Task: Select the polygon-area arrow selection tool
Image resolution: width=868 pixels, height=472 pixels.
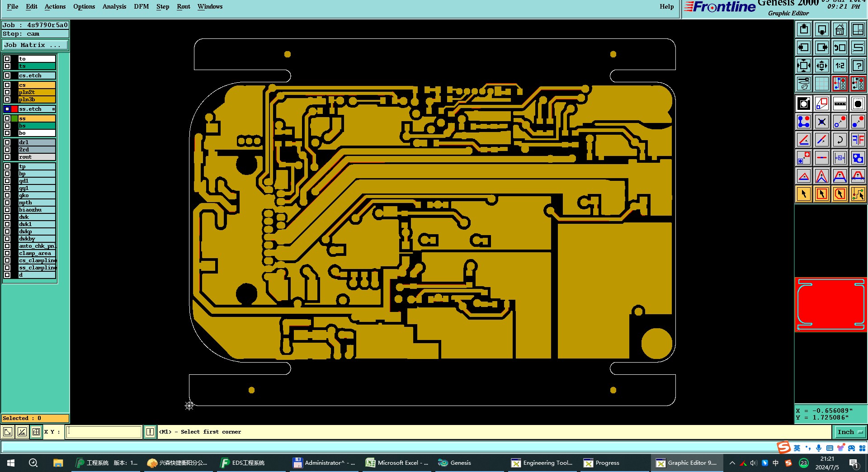Action: [840, 194]
